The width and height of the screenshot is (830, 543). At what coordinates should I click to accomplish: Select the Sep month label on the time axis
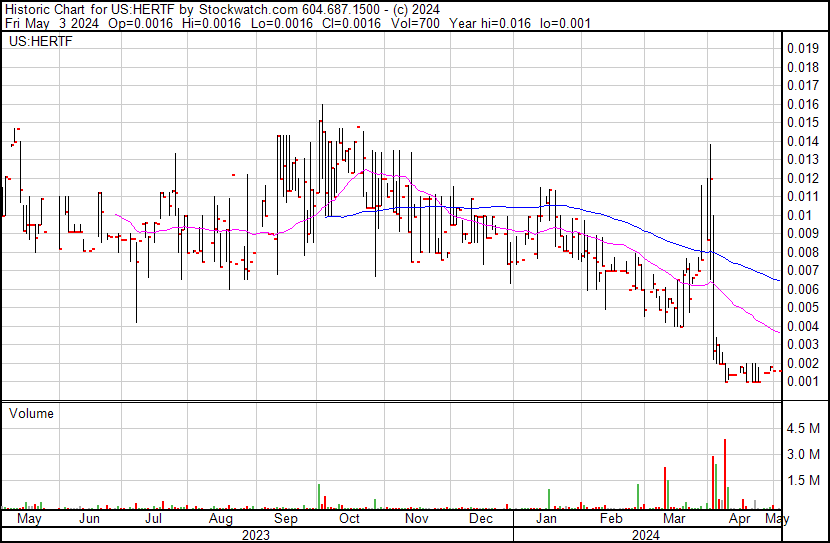point(286,518)
